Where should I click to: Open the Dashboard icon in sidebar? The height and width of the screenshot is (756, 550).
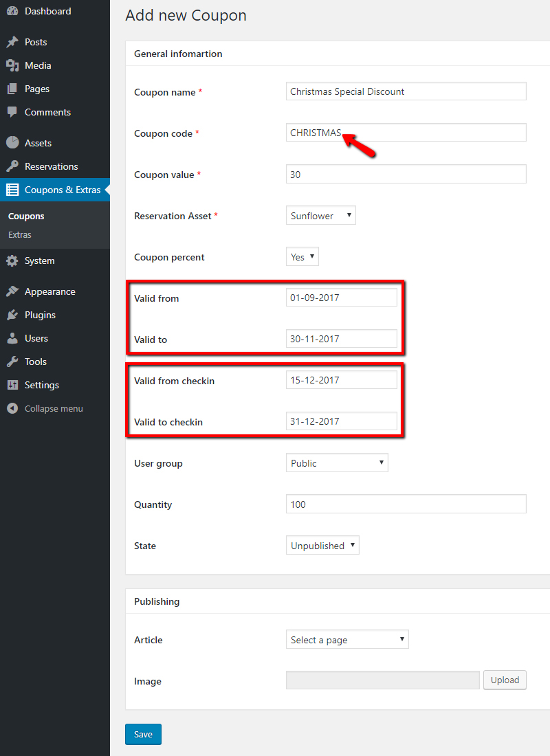(x=11, y=11)
